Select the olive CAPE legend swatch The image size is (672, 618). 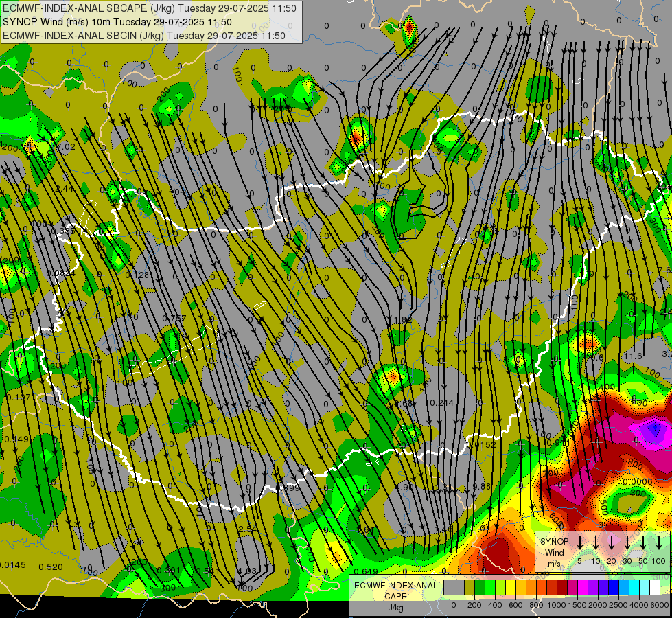point(470,587)
